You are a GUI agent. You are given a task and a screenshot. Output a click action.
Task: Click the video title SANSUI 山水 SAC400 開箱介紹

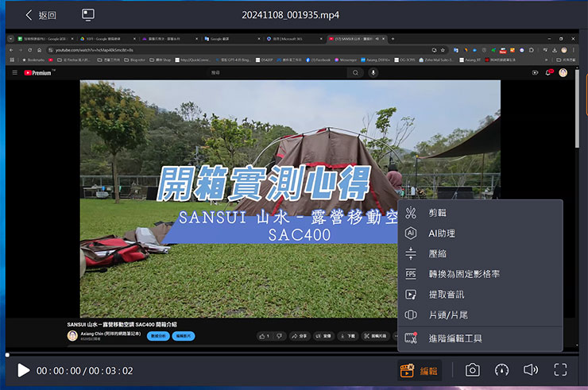[x=122, y=324]
